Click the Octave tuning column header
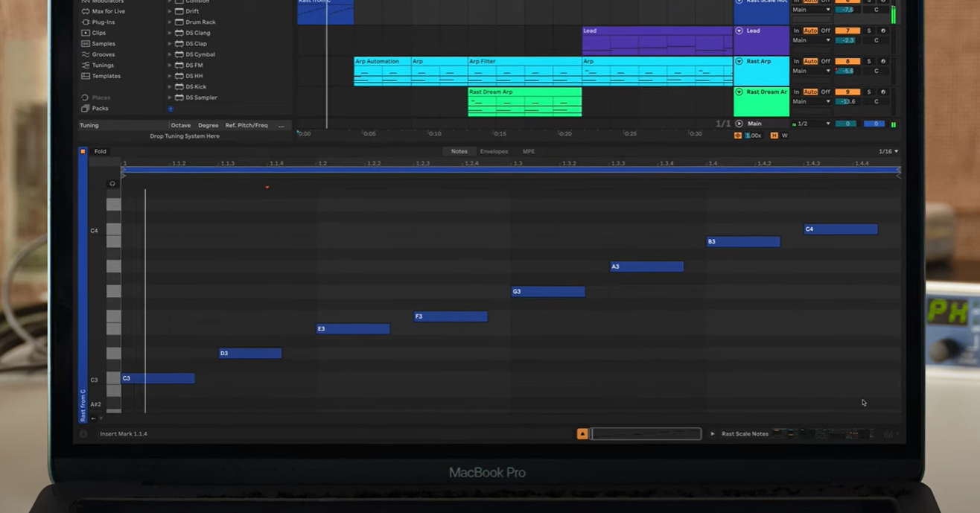The width and height of the screenshot is (980, 513). click(181, 125)
